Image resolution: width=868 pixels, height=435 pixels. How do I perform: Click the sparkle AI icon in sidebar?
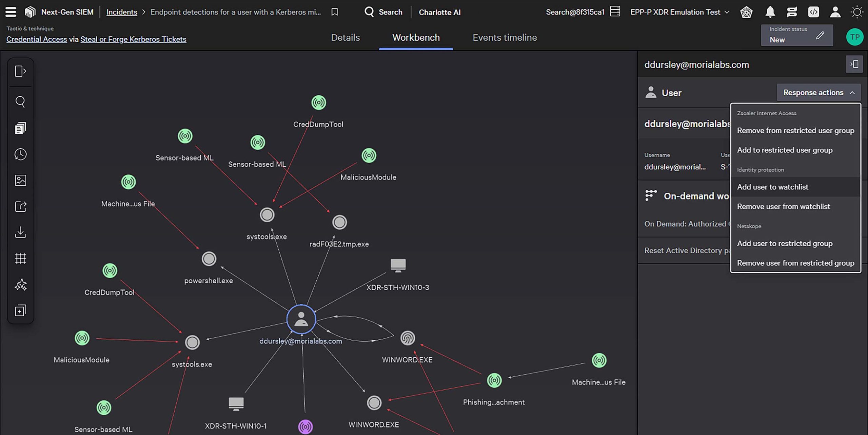coord(20,285)
